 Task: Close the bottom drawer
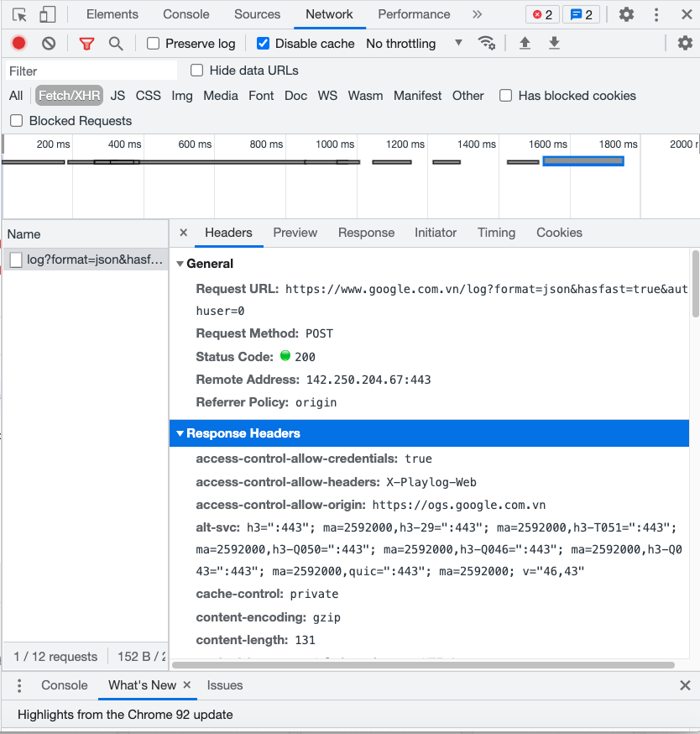point(685,685)
